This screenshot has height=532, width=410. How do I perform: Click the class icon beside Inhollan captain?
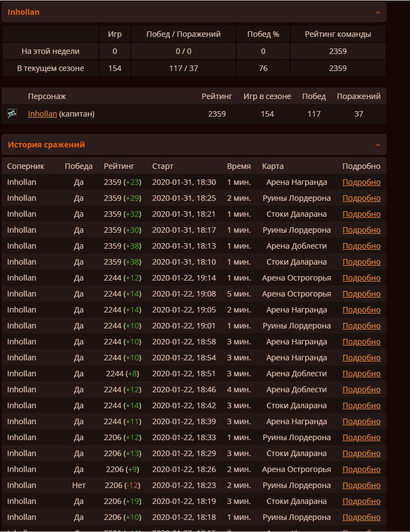point(12,114)
